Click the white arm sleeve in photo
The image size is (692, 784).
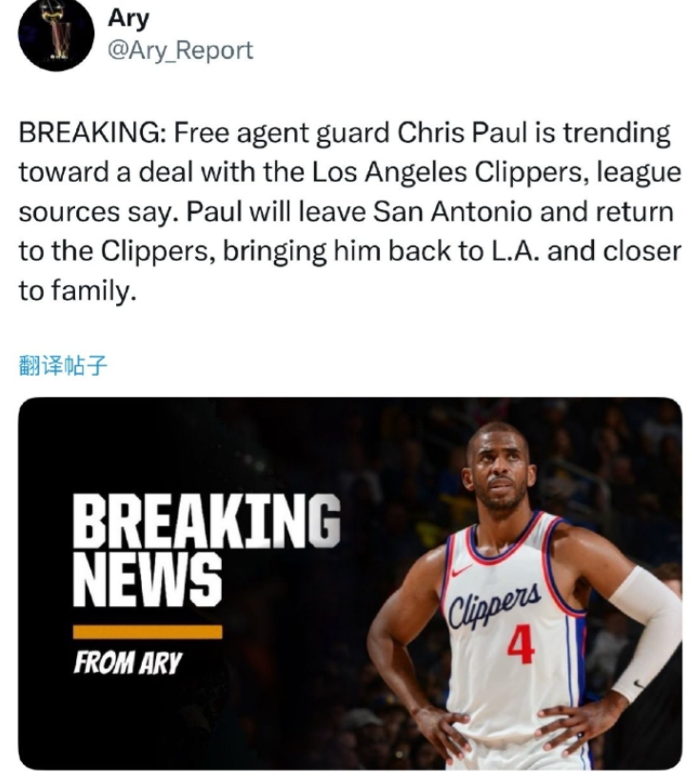[x=645, y=631]
